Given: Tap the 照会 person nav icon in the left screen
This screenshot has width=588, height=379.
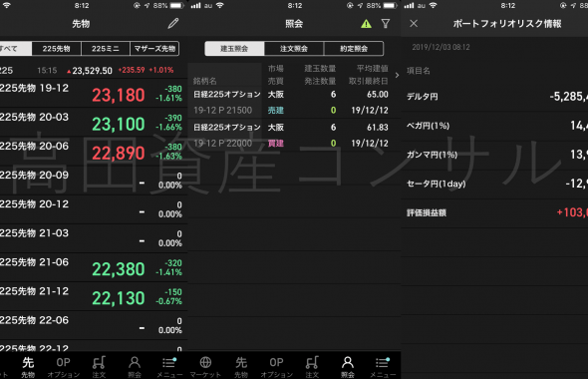Looking at the screenshot, I should click(135, 367).
